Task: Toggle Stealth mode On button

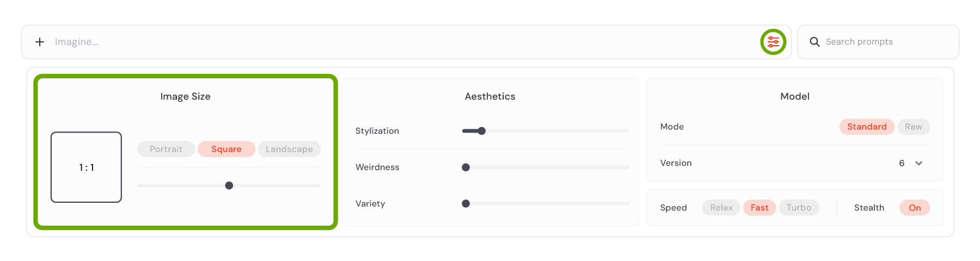Action: pyautogui.click(x=915, y=208)
